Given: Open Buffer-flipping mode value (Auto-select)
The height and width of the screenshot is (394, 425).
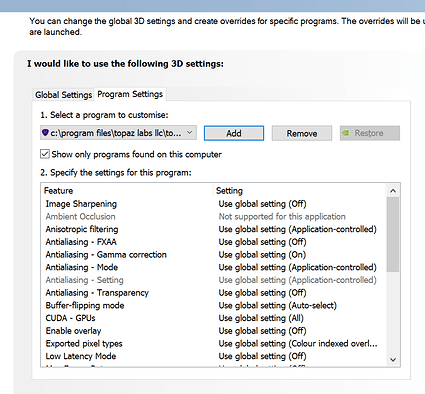Looking at the screenshot, I should pyautogui.click(x=278, y=305).
